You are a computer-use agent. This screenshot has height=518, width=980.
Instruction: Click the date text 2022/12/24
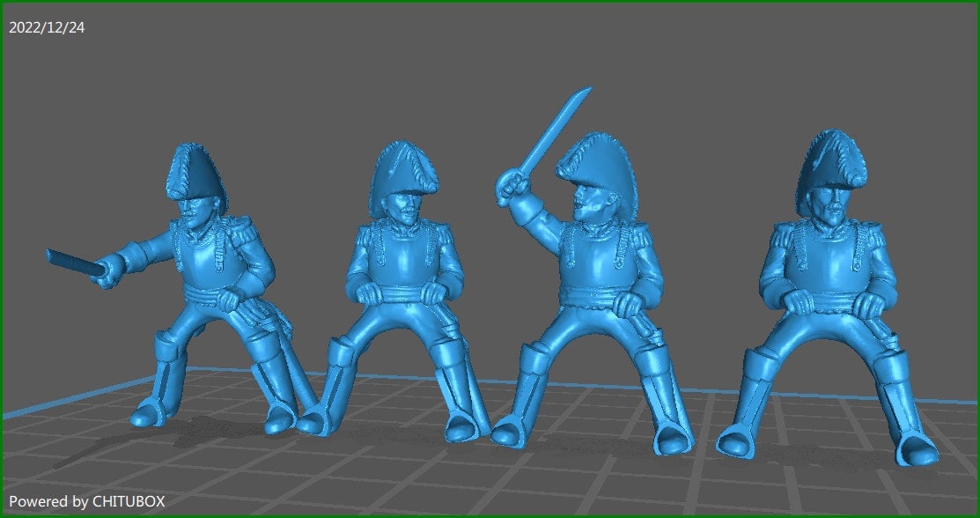[x=47, y=28]
